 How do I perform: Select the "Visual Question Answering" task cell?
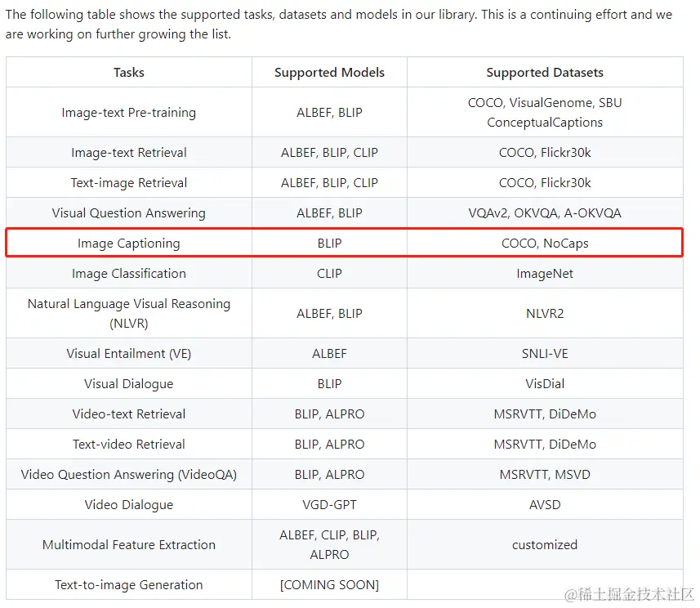(129, 212)
